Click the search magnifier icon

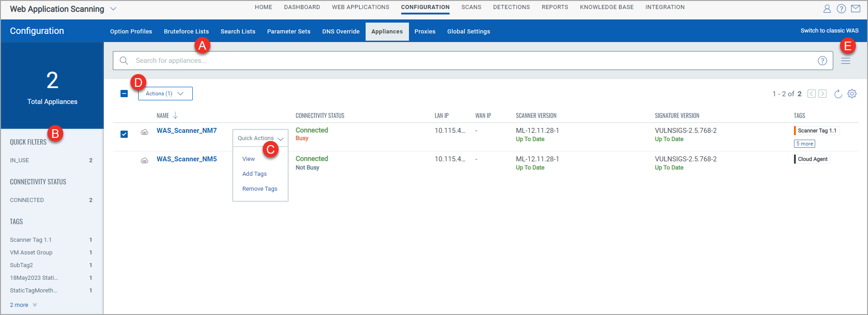(x=124, y=61)
